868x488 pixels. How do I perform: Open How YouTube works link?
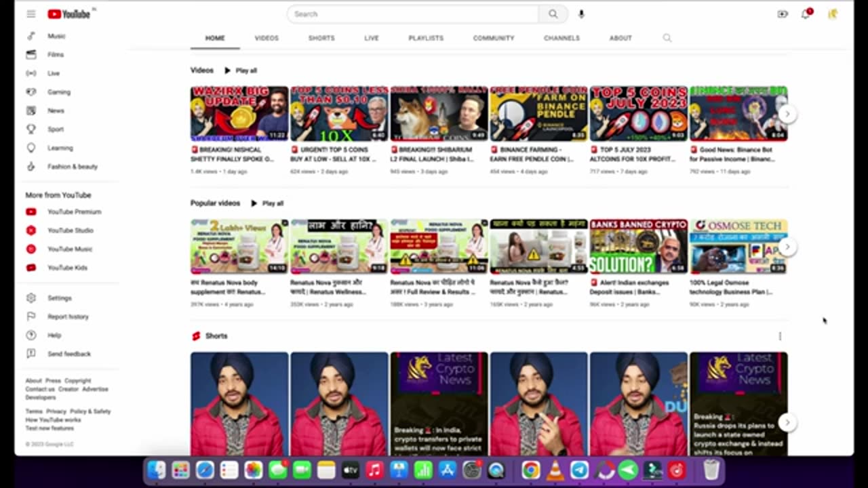53,420
